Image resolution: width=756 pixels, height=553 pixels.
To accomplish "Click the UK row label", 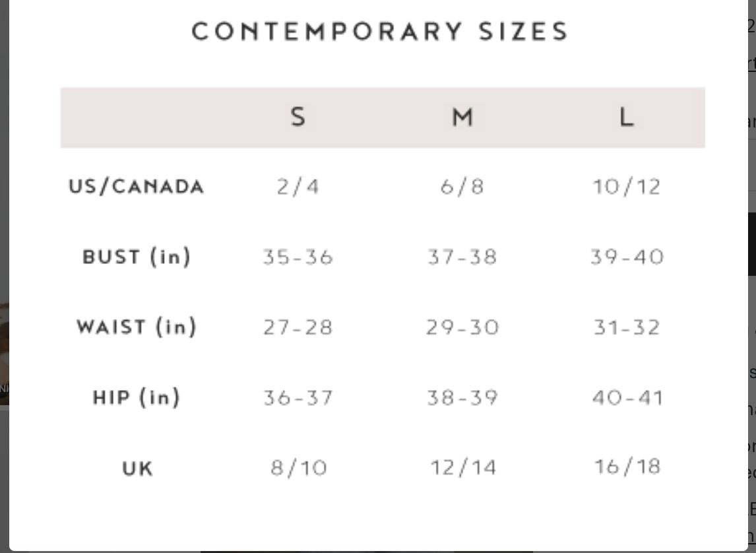I will tap(137, 469).
